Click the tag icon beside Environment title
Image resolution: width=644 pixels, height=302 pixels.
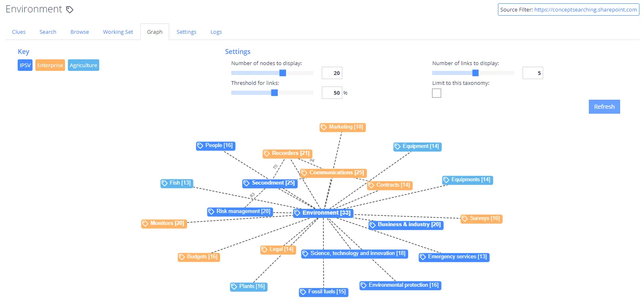(x=70, y=9)
